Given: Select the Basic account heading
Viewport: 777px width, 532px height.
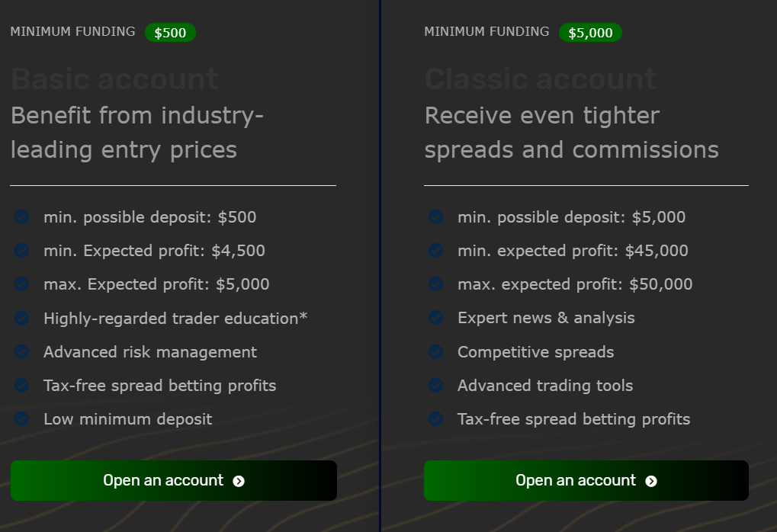Looking at the screenshot, I should pos(114,79).
